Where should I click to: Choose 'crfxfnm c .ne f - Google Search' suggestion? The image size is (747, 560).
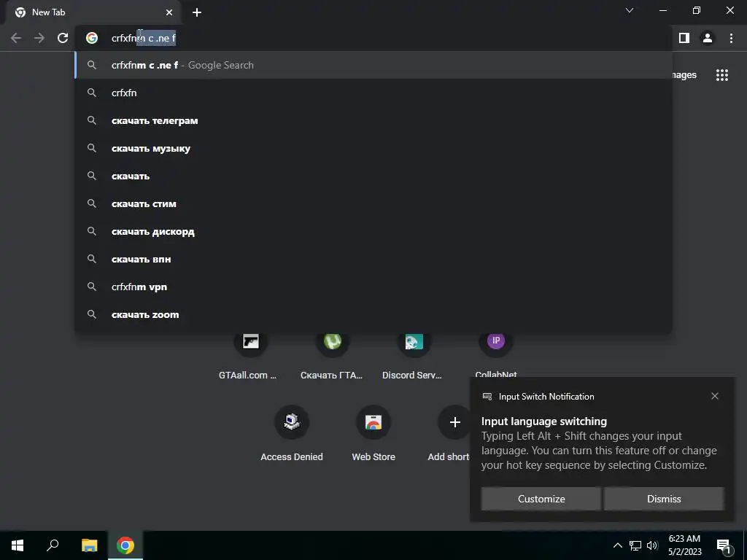[x=373, y=65]
